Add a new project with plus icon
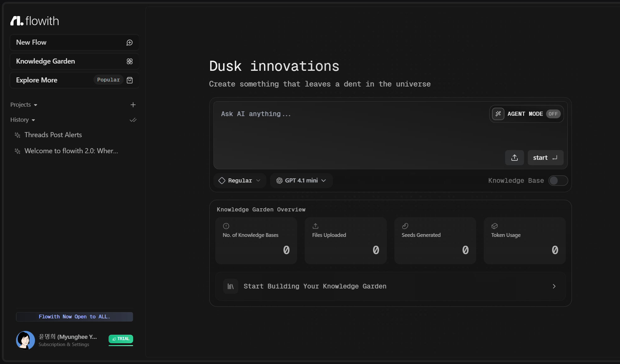This screenshot has width=620, height=364. 133,105
